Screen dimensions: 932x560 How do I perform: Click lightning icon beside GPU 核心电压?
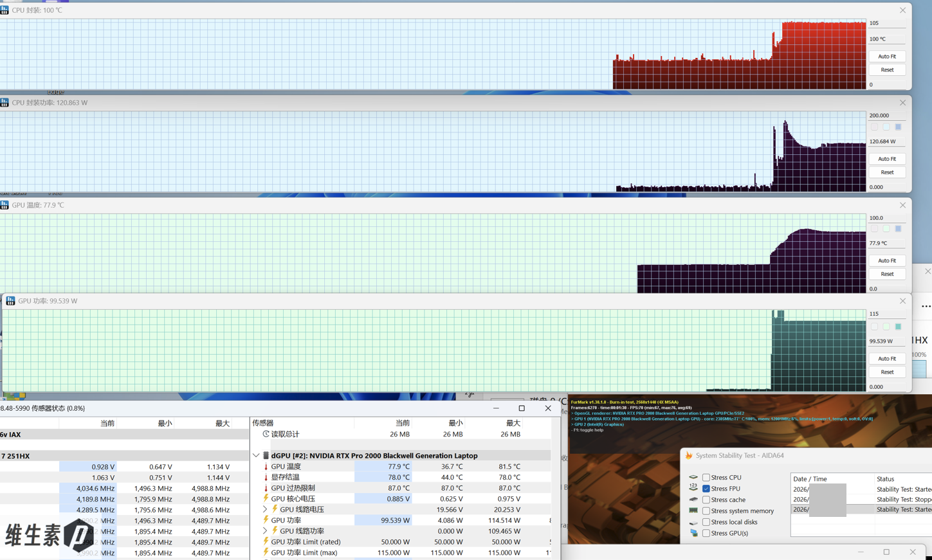coord(266,498)
